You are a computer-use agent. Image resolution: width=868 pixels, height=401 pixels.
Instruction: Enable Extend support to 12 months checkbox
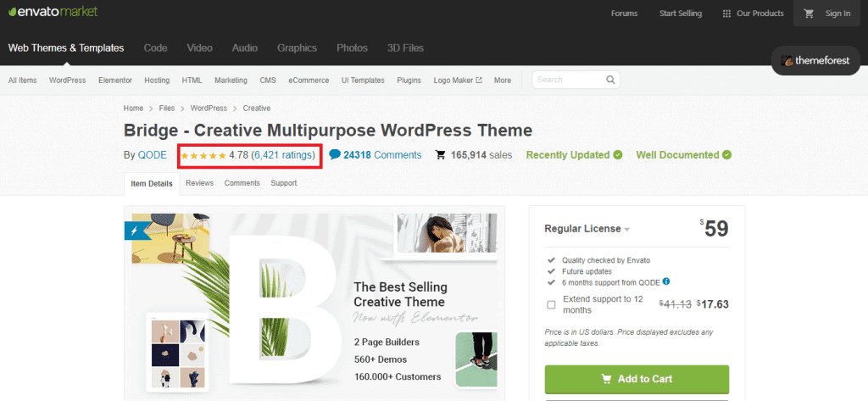[x=551, y=304]
